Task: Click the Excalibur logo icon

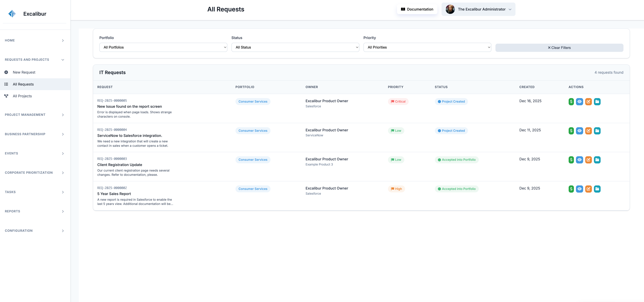Action: tap(12, 14)
